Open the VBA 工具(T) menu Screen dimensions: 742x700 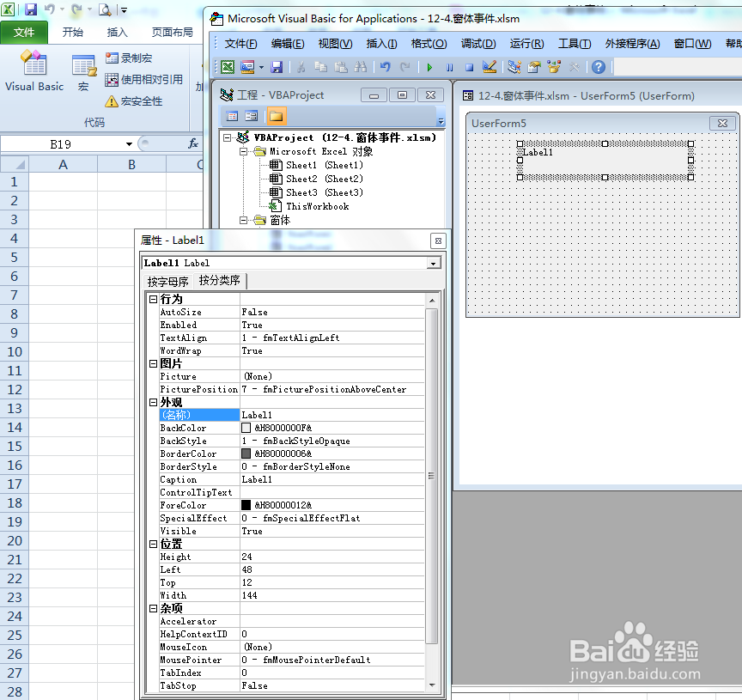pos(575,44)
